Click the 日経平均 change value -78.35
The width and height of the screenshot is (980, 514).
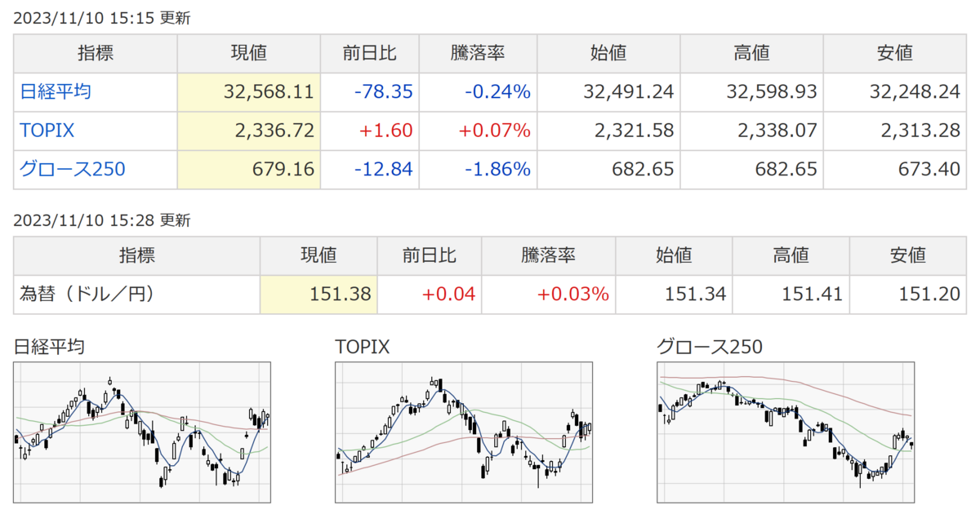click(383, 92)
